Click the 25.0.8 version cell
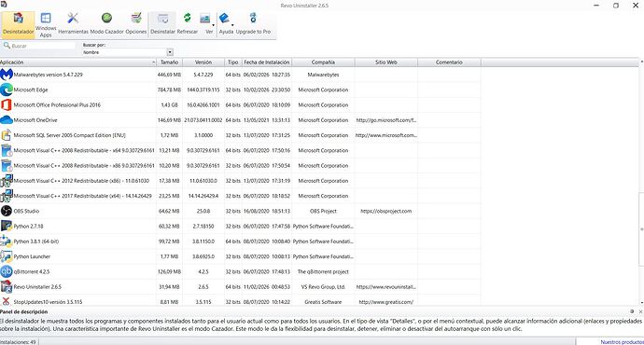 (203, 212)
